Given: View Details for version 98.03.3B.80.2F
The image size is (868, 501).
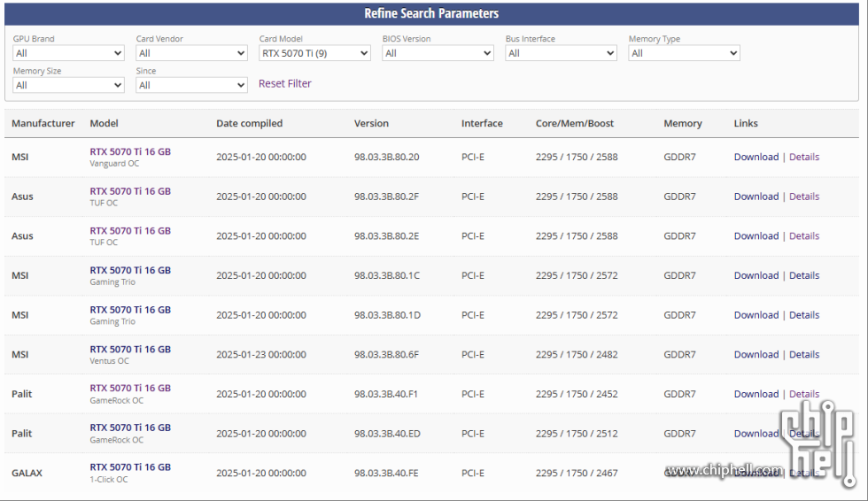Looking at the screenshot, I should (804, 197).
